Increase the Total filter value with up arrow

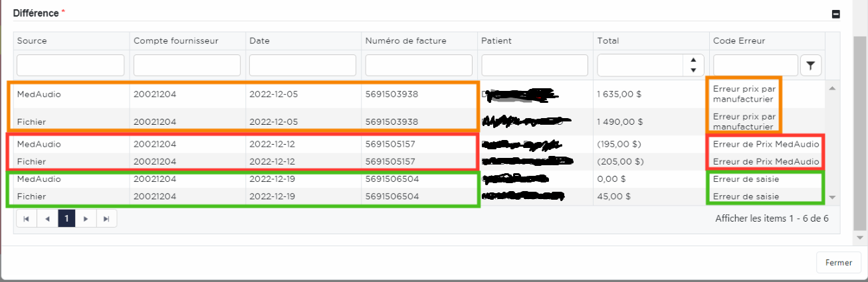click(x=693, y=60)
